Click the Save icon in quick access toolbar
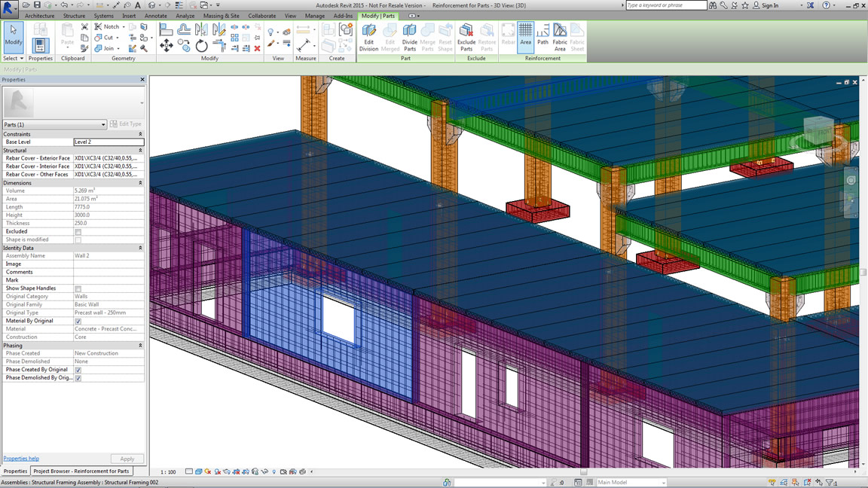 pyautogui.click(x=37, y=5)
